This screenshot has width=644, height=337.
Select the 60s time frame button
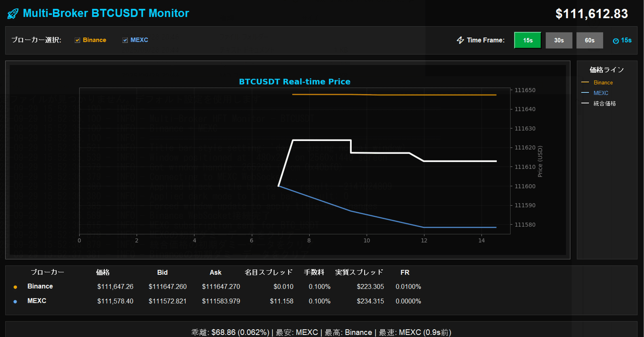click(x=589, y=40)
